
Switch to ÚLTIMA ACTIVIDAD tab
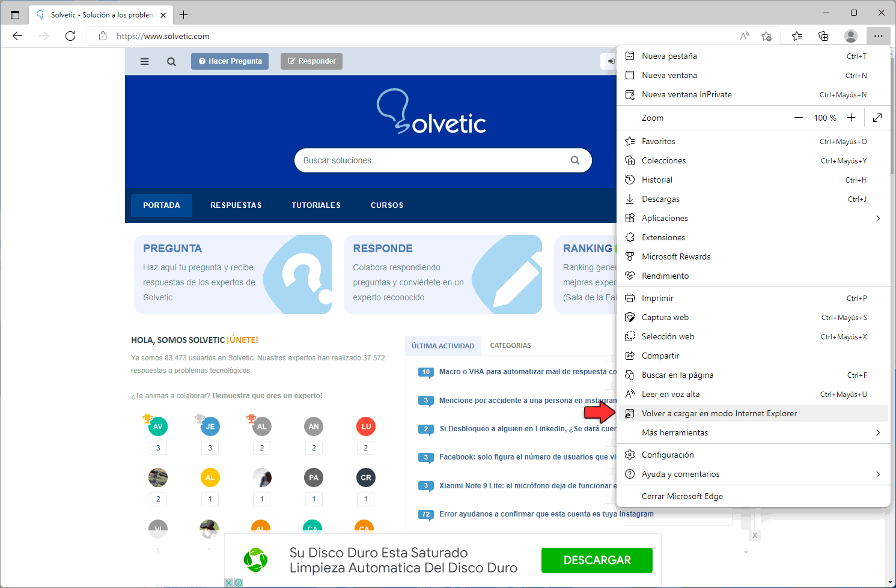click(x=443, y=346)
